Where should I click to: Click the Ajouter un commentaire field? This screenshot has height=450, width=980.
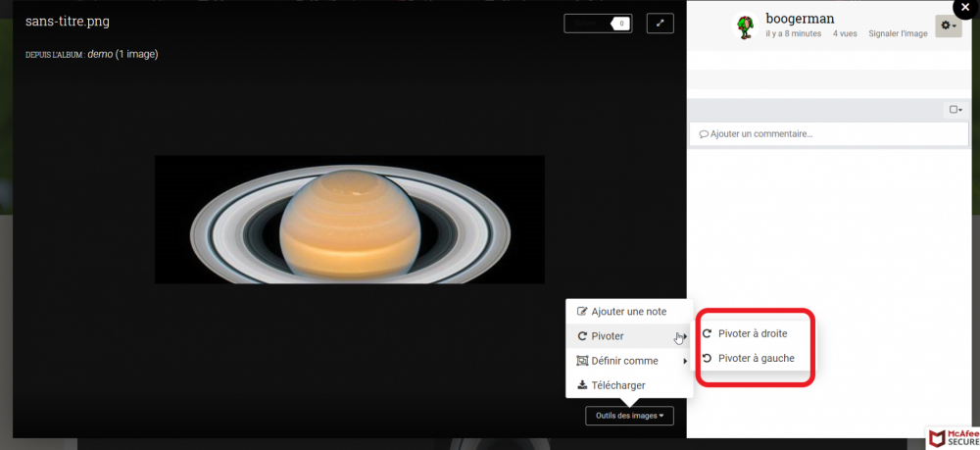pos(829,133)
